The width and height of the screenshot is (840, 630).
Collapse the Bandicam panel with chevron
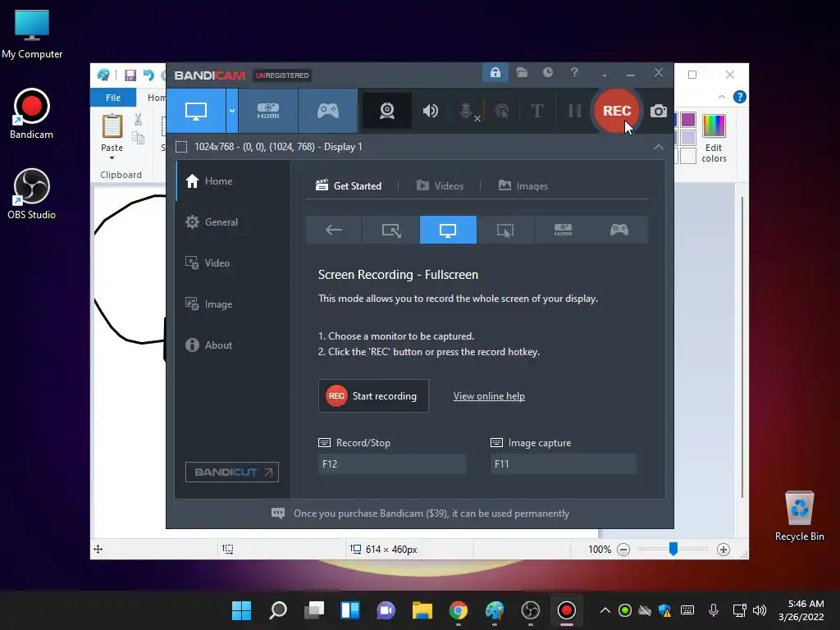659,147
